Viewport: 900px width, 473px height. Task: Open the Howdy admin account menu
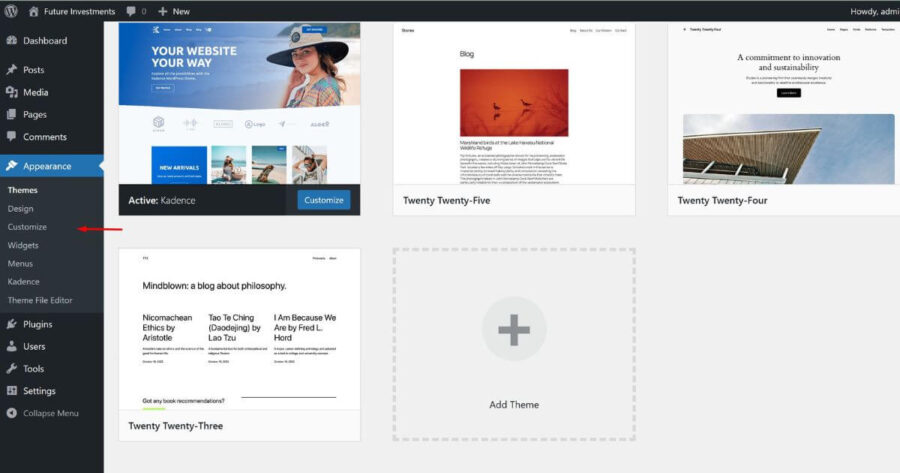[x=874, y=11]
